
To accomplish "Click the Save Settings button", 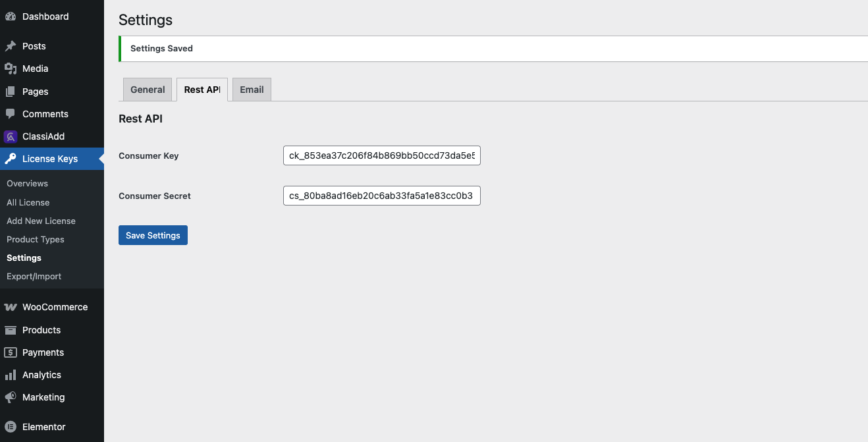I will (x=153, y=235).
